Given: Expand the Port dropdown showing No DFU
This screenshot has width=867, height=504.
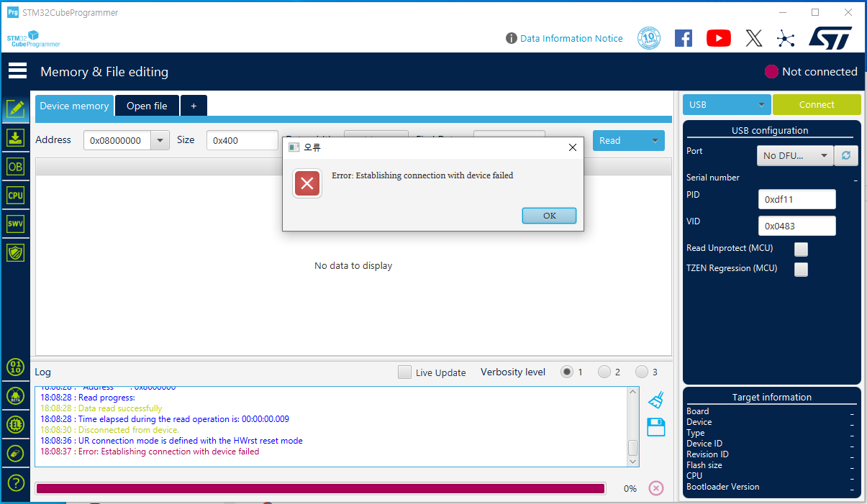Looking at the screenshot, I should (795, 155).
